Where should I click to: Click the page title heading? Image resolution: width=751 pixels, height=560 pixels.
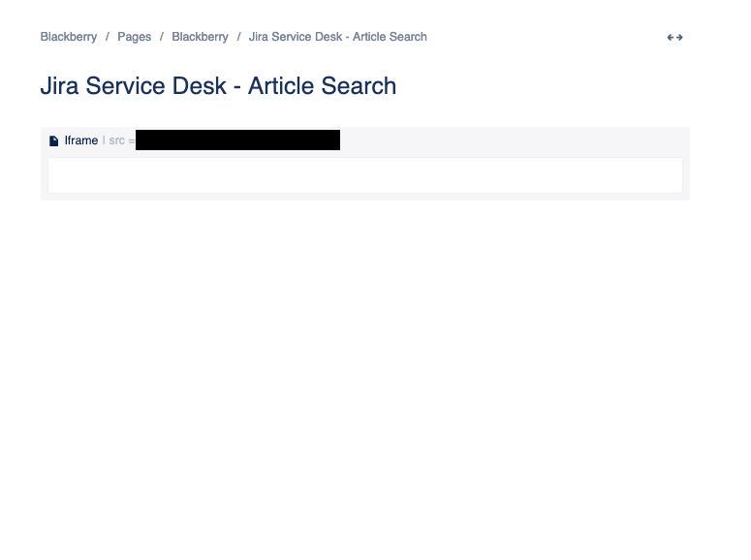click(218, 86)
